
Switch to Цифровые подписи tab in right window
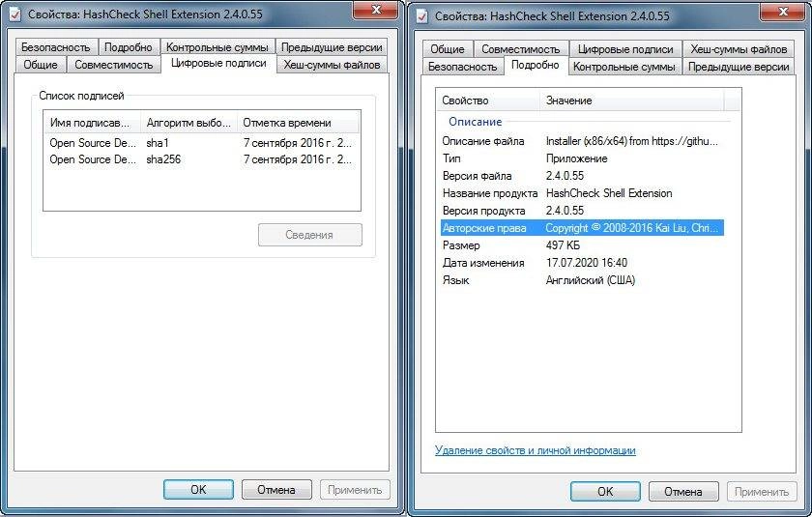625,49
